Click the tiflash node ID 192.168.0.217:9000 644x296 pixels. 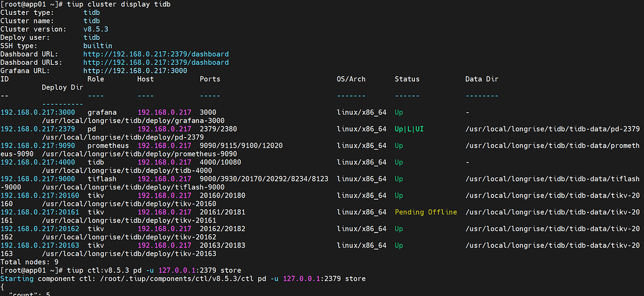pyautogui.click(x=37, y=179)
